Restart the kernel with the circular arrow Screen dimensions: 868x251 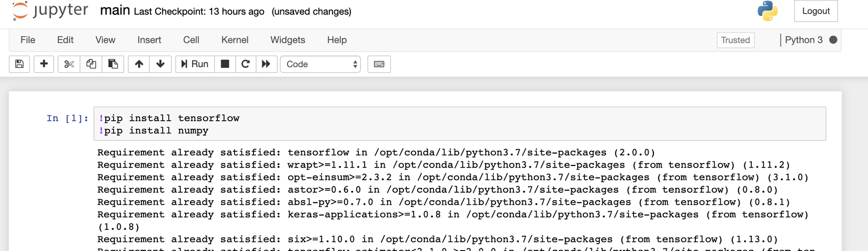coord(245,64)
